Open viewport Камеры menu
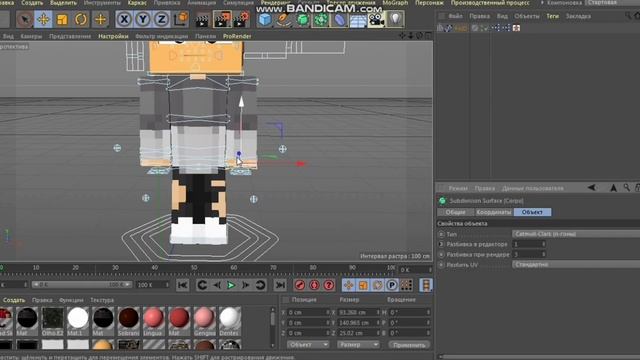The width and height of the screenshot is (640, 360). point(31,36)
